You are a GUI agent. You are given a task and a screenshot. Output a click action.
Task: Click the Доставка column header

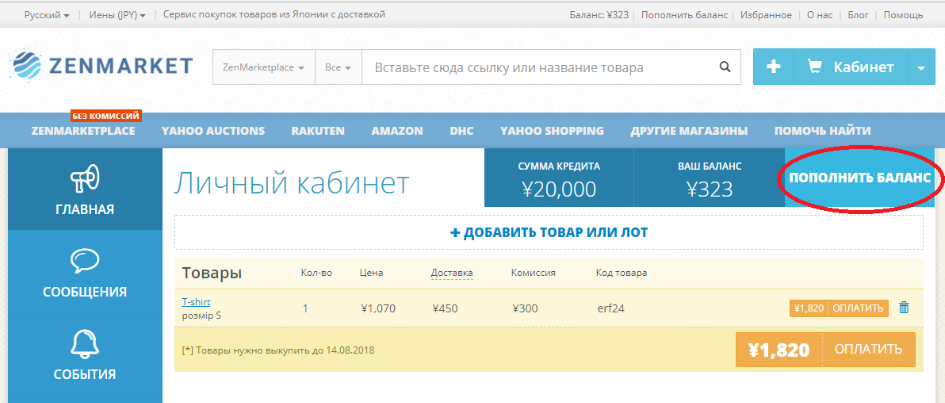coord(451,273)
